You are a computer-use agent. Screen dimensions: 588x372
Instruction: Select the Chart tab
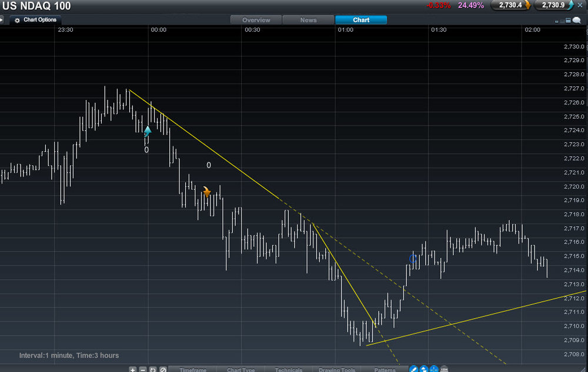(x=361, y=20)
